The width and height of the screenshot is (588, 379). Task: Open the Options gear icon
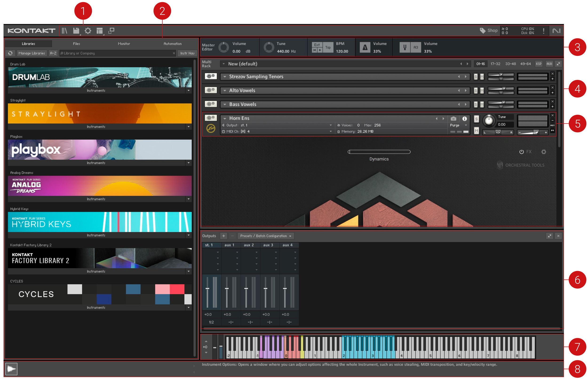tap(88, 31)
